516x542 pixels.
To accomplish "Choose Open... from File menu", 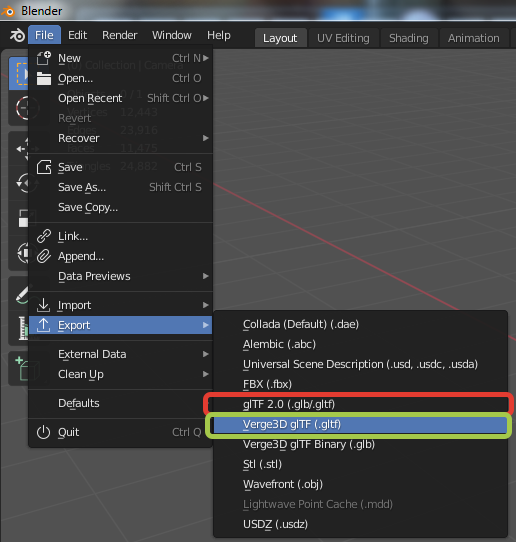I will pos(120,78).
